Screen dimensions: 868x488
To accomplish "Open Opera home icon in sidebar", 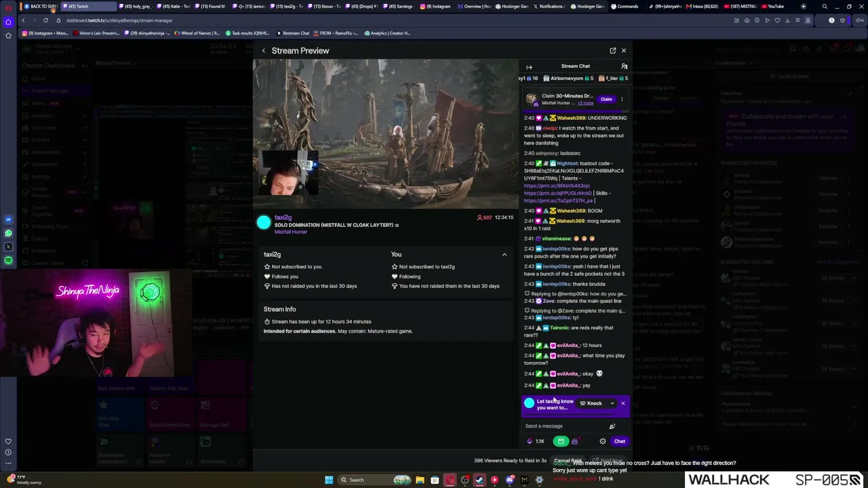I will (8, 22).
